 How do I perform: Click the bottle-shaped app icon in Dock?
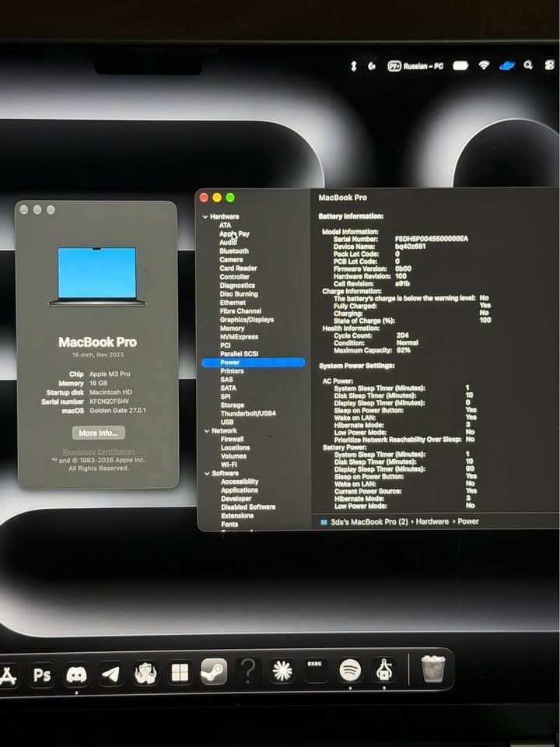click(383, 669)
